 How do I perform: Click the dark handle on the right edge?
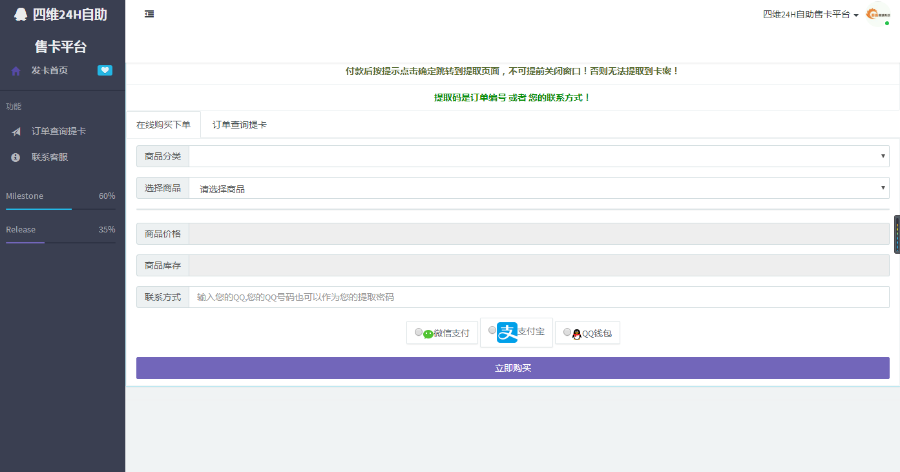(x=897, y=234)
